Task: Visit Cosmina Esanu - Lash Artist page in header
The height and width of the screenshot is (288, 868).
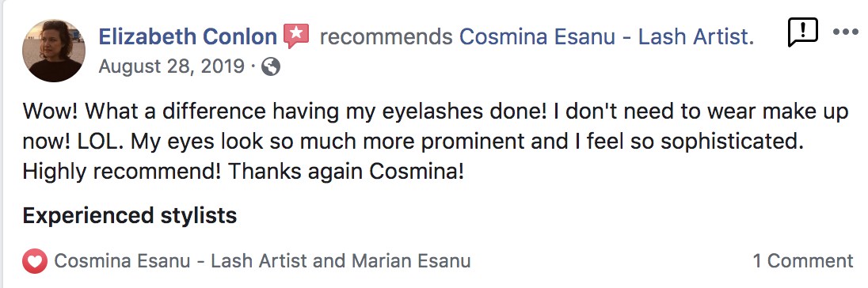Action: (607, 37)
